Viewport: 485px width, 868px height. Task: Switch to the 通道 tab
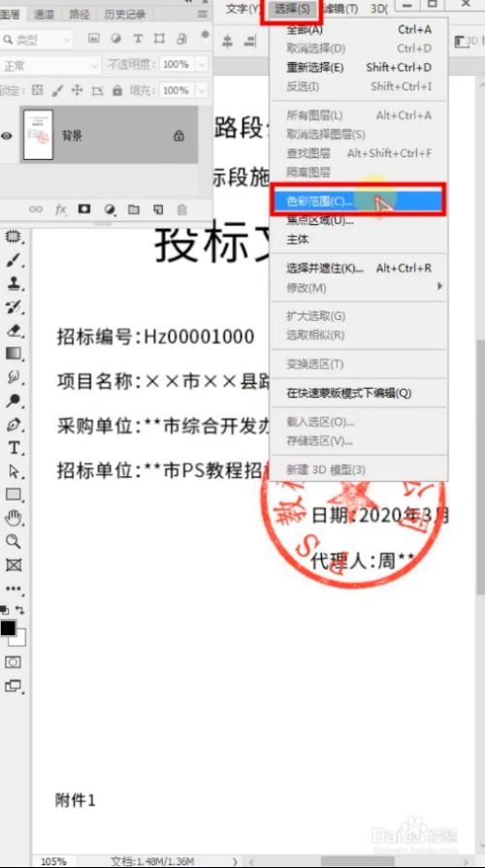[x=44, y=15]
